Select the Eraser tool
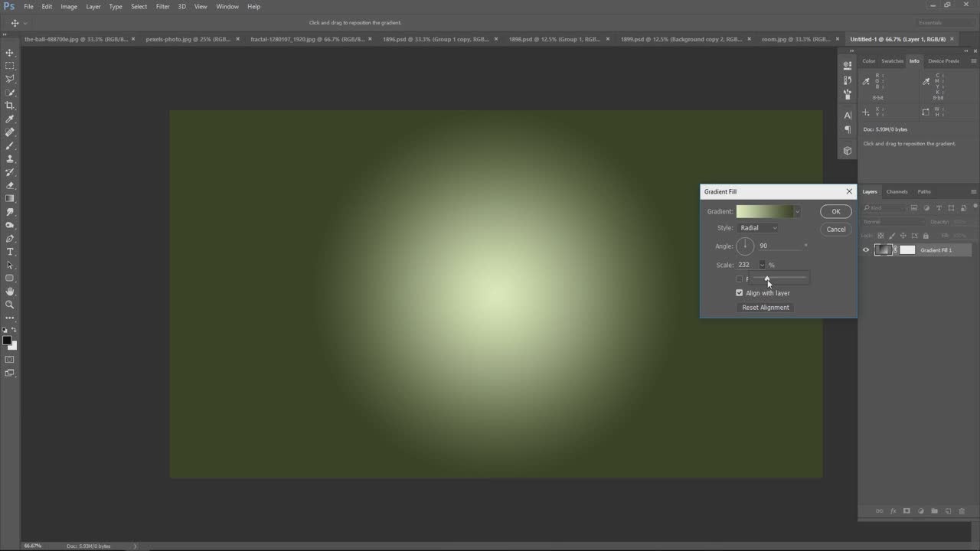 (10, 185)
